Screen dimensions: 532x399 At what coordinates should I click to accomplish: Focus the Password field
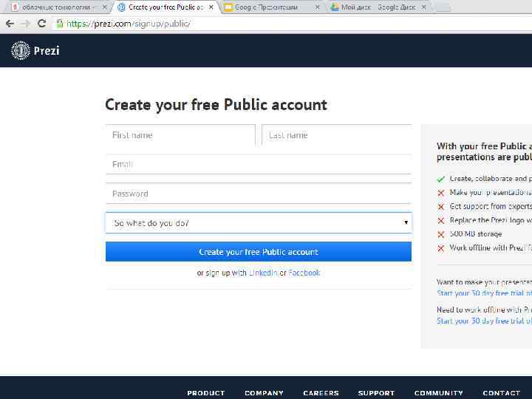click(x=259, y=194)
